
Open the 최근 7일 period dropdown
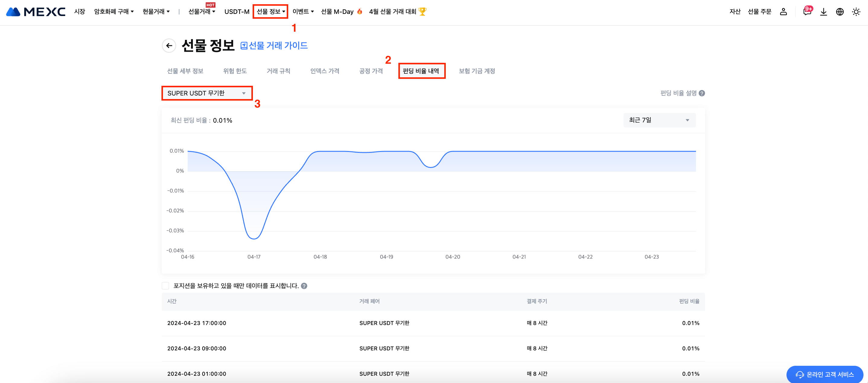(x=659, y=120)
